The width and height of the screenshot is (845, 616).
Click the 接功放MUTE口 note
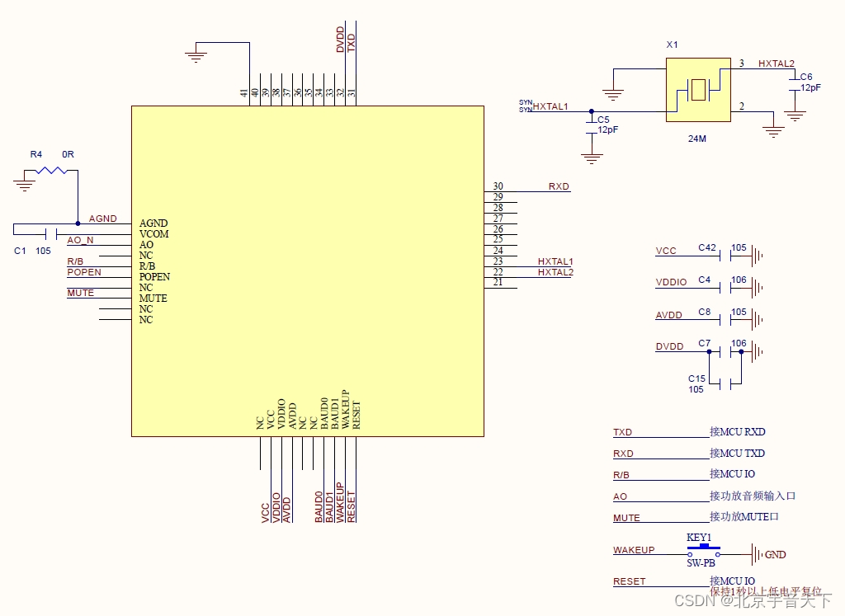[x=744, y=516]
